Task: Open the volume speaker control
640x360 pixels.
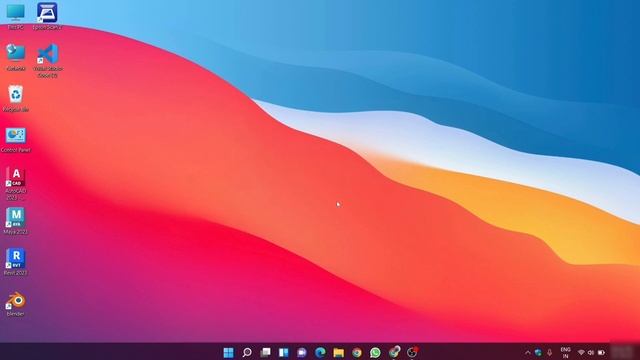Action: 591,352
